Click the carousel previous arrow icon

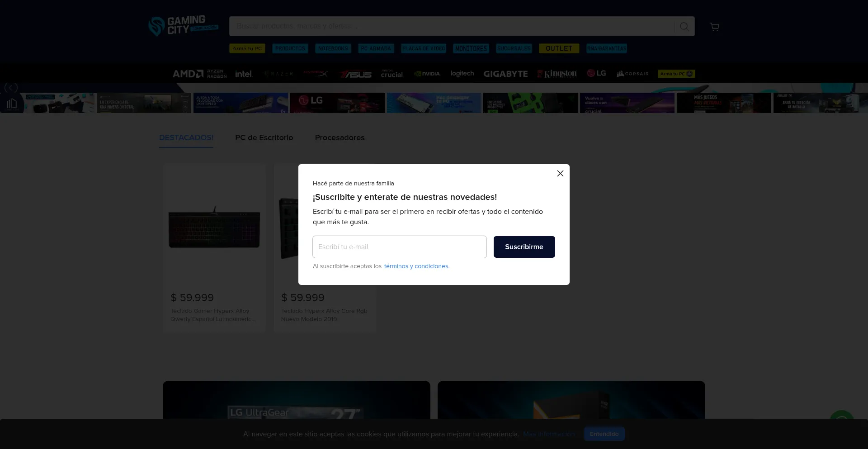point(11,87)
